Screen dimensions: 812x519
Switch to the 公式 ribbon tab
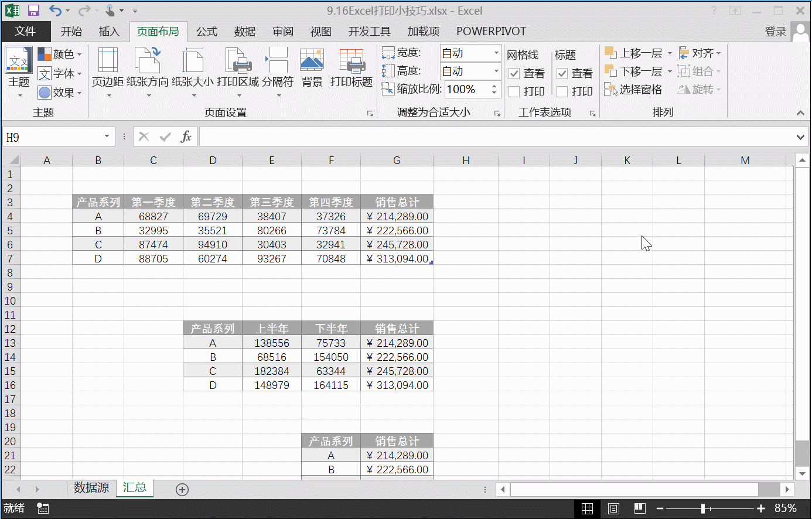(x=206, y=32)
